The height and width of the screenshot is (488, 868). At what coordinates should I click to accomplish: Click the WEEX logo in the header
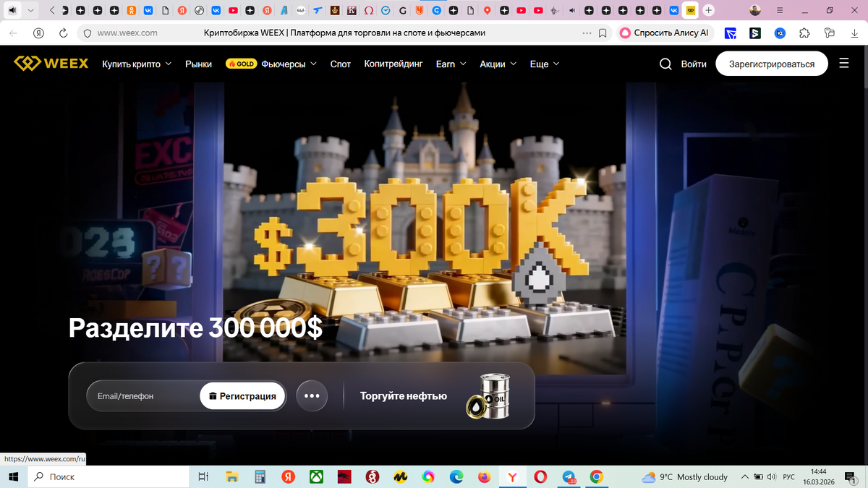[x=51, y=64]
